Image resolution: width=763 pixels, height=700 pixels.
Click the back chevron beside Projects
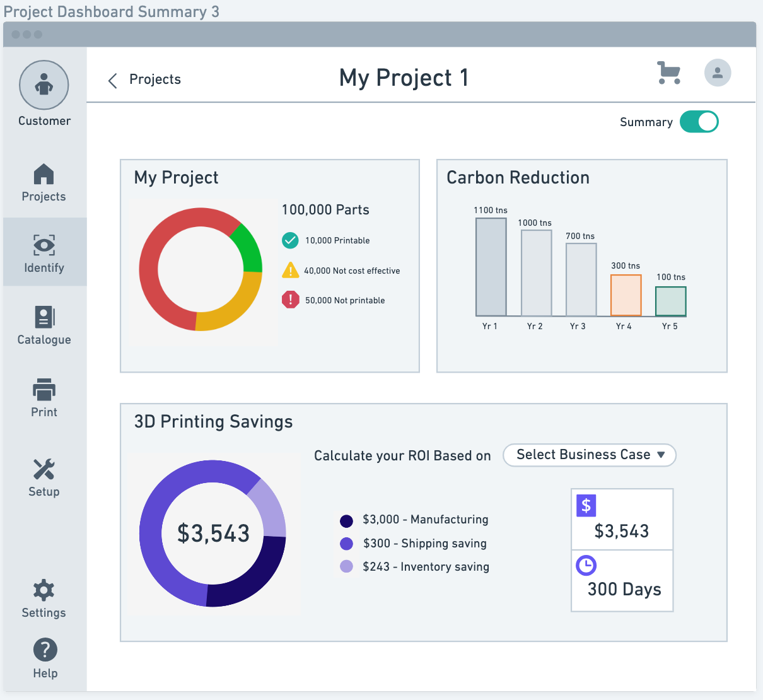pos(113,81)
